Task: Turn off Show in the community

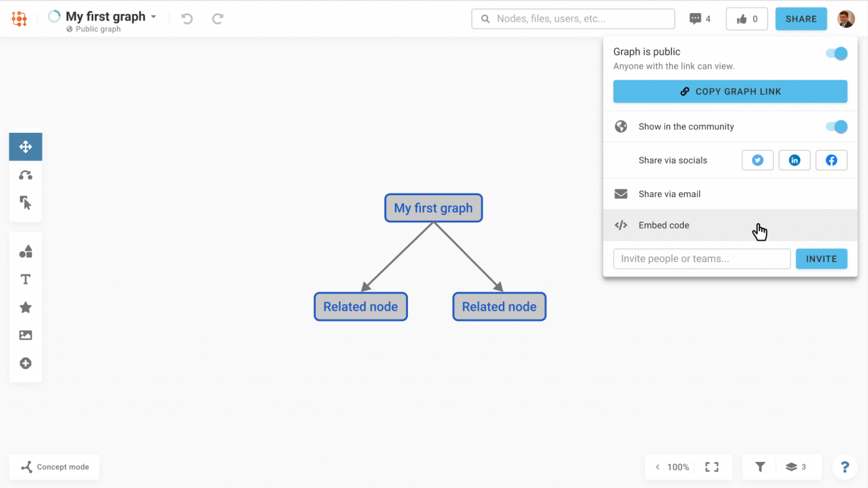Action: (x=836, y=126)
